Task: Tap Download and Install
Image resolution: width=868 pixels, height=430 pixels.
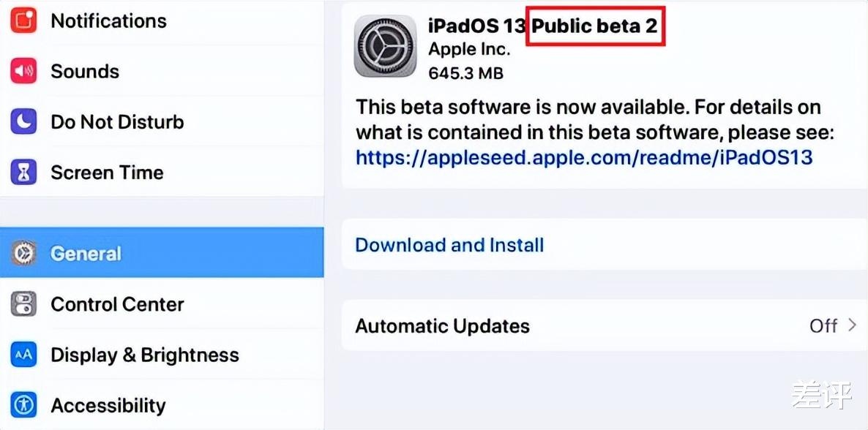Action: point(449,245)
